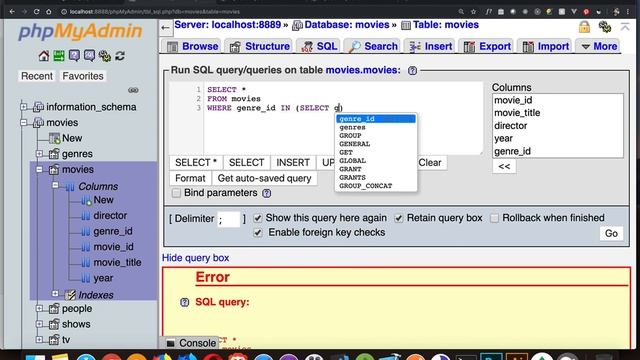Open the Favorites tab in sidebar
This screenshot has height=360, width=640.
(83, 76)
